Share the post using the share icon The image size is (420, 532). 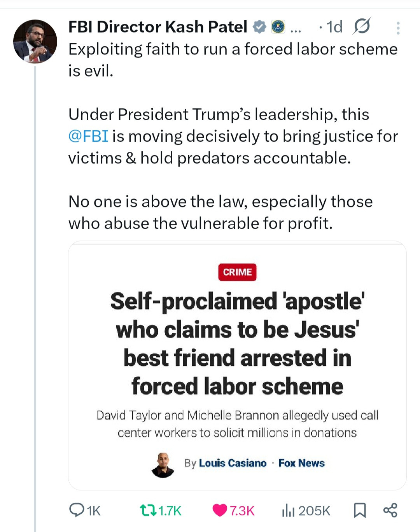click(x=390, y=510)
